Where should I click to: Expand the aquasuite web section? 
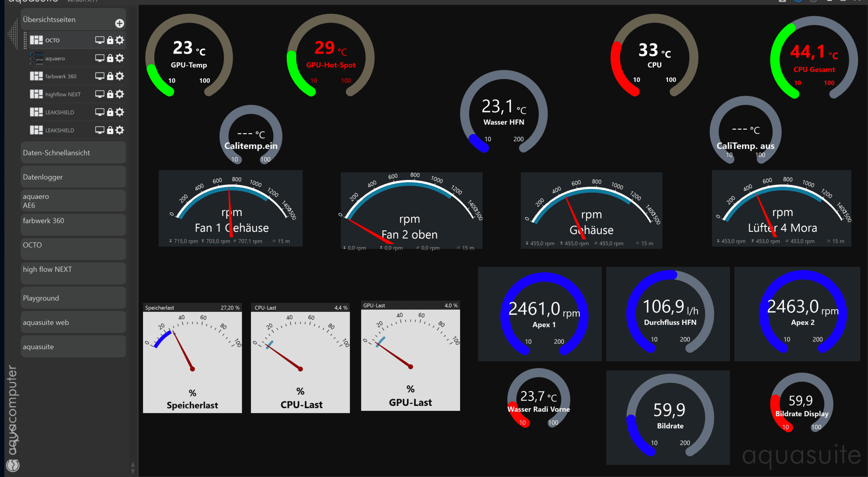[73, 322]
